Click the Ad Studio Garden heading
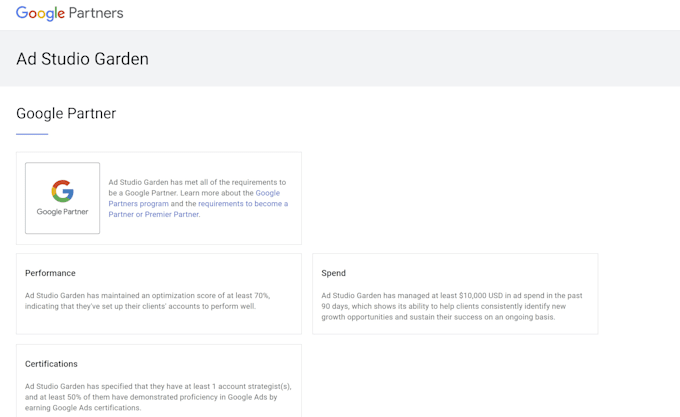This screenshot has height=417, width=680. [x=82, y=59]
